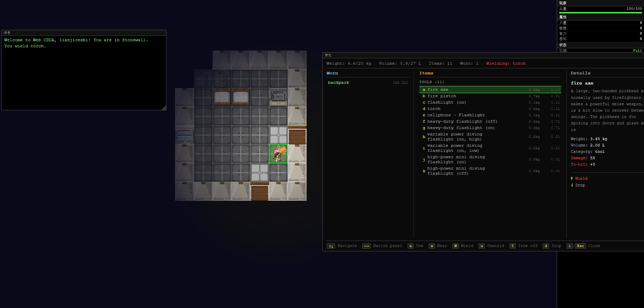Click the lit floor tile north of the player
Viewport: 644px width, 308px height.
pyautogui.click(x=278, y=135)
